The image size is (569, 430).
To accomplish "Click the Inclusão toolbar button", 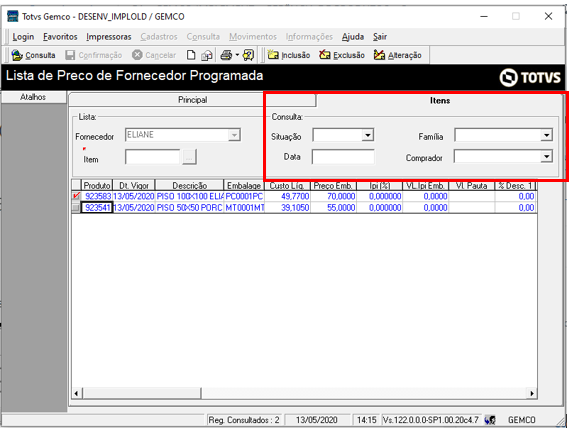I will [289, 55].
